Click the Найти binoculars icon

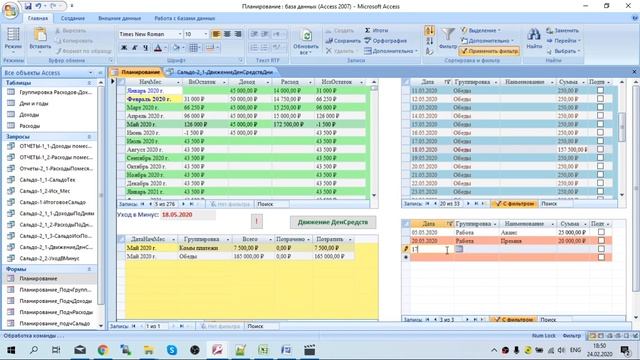click(x=533, y=35)
